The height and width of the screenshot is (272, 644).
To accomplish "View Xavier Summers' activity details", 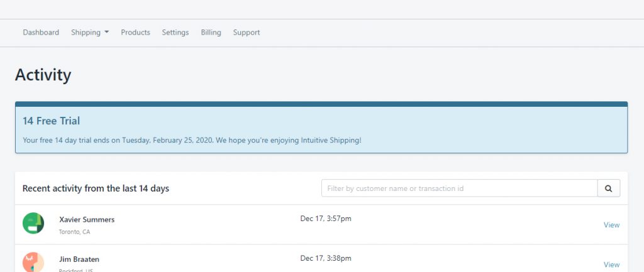I will coord(611,225).
